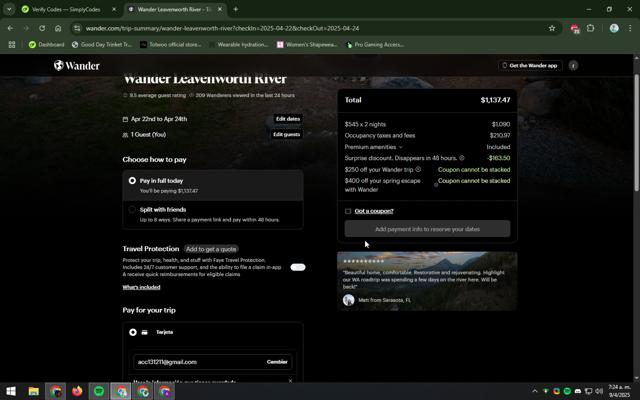Click Matt from Sarasota reviewer avatar
This screenshot has height=400, width=640.
(349, 300)
